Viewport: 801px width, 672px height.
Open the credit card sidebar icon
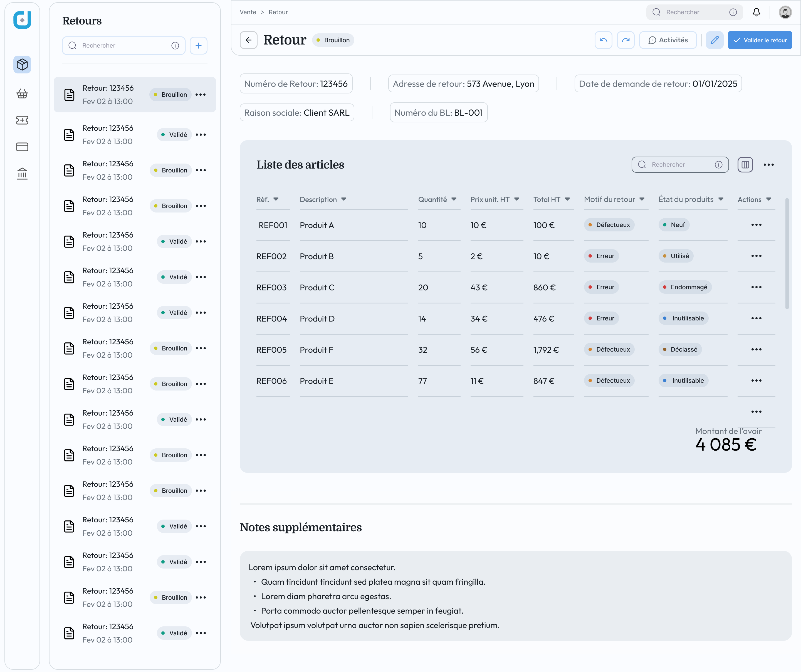[22, 147]
